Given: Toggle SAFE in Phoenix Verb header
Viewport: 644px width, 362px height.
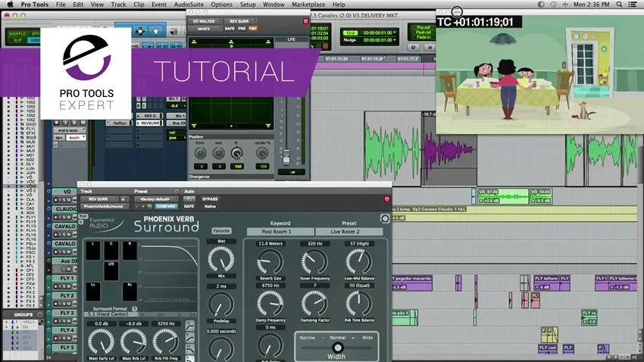Looking at the screenshot, I should pos(189,207).
